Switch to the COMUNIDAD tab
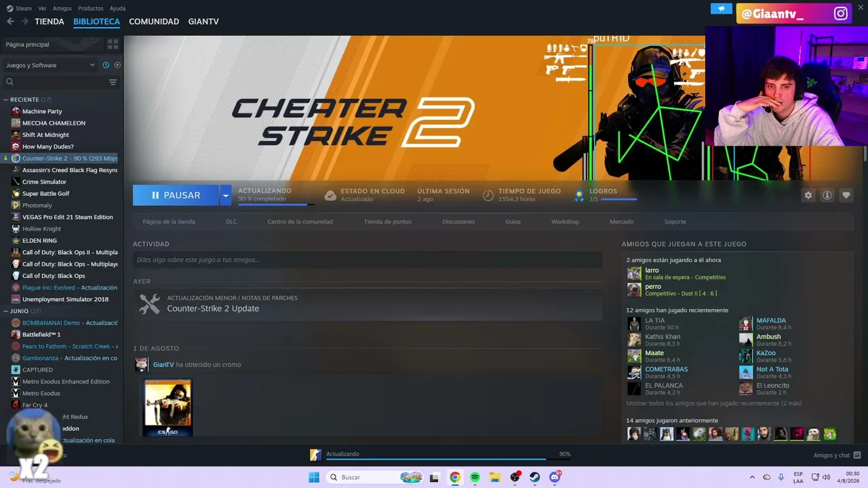The height and width of the screenshot is (488, 868). click(x=154, y=22)
